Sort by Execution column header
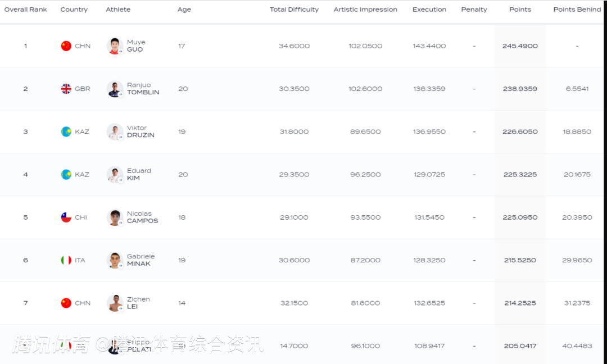Screen dimensions: 607x364 click(x=429, y=10)
